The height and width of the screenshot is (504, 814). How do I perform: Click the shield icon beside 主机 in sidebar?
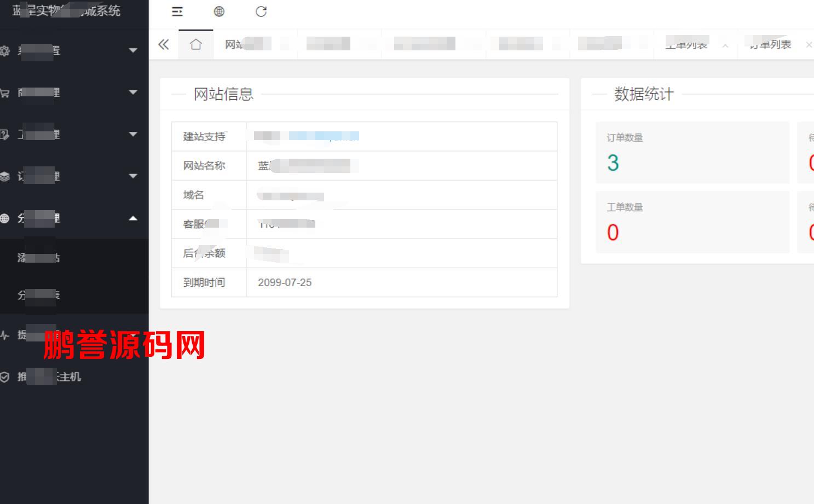click(x=5, y=377)
